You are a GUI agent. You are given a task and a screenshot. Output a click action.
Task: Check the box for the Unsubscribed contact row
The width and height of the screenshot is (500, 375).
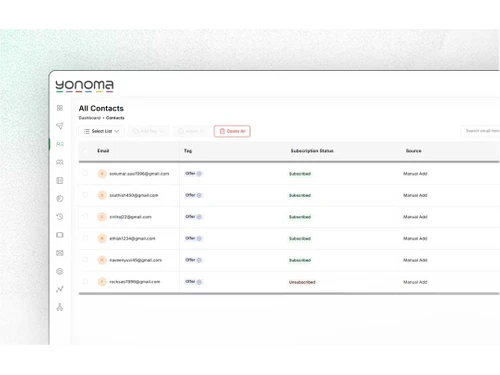tap(85, 281)
